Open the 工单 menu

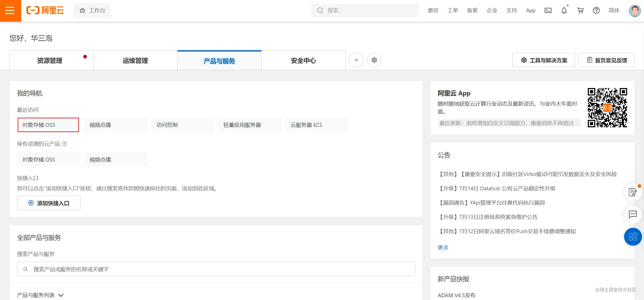(453, 10)
